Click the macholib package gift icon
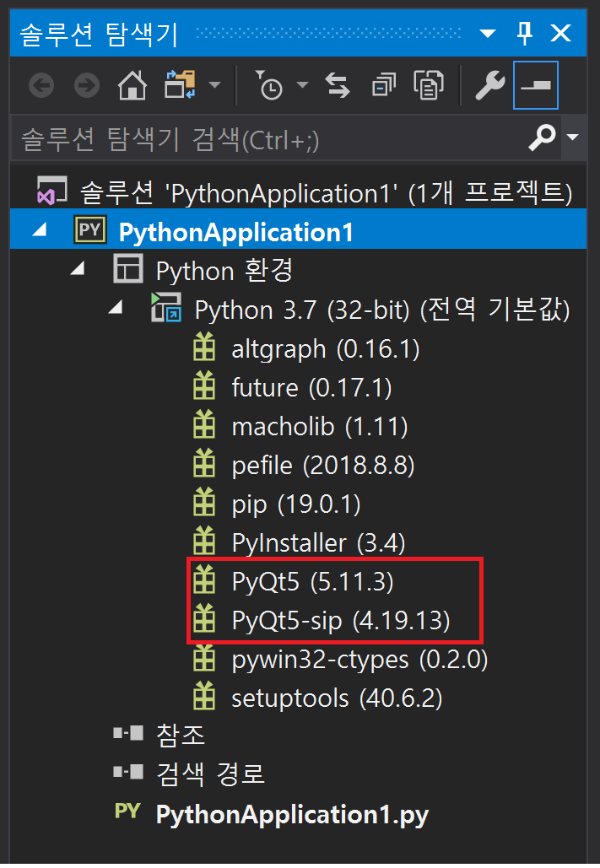 point(204,424)
